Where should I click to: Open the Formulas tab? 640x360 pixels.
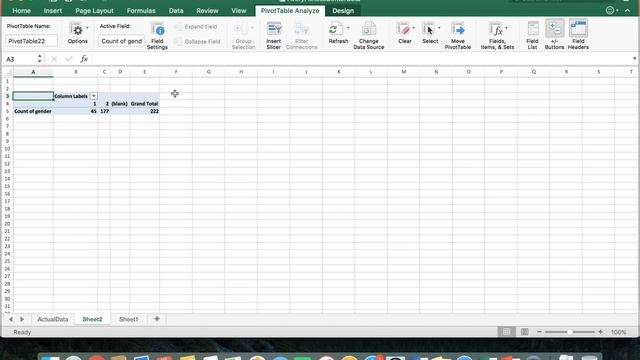[x=141, y=11]
